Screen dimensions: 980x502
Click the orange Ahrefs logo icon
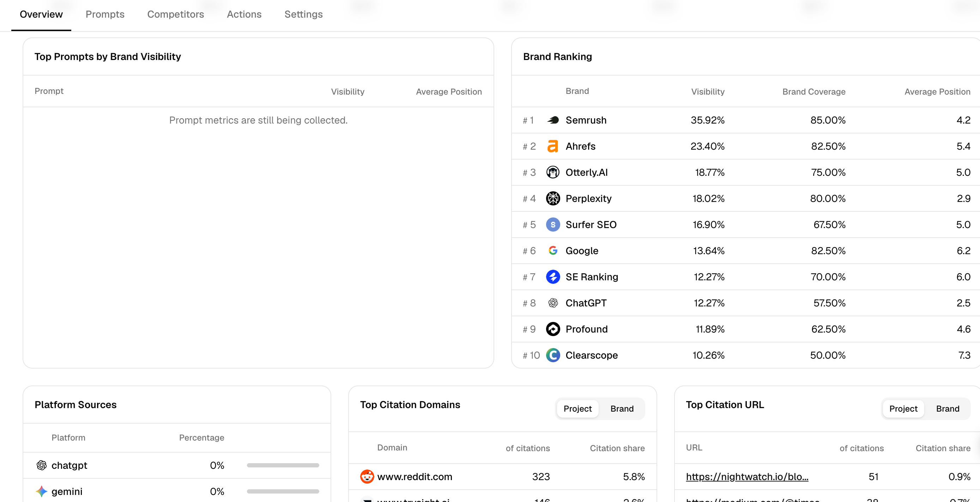pyautogui.click(x=553, y=146)
